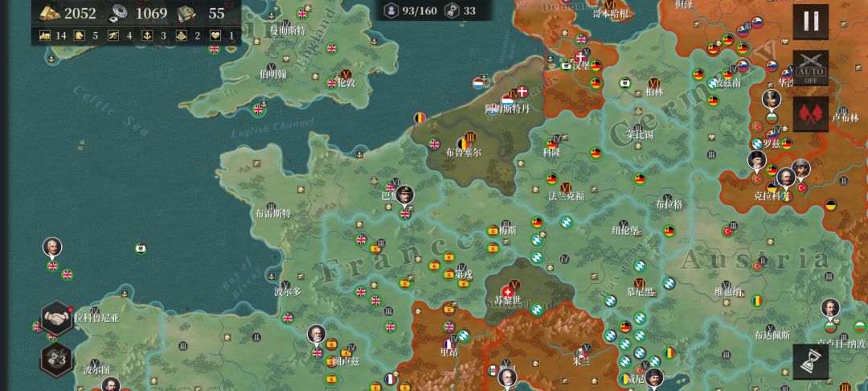Select the cavalry horse icon showing 5
The height and width of the screenshot is (391, 868).
coord(79,36)
